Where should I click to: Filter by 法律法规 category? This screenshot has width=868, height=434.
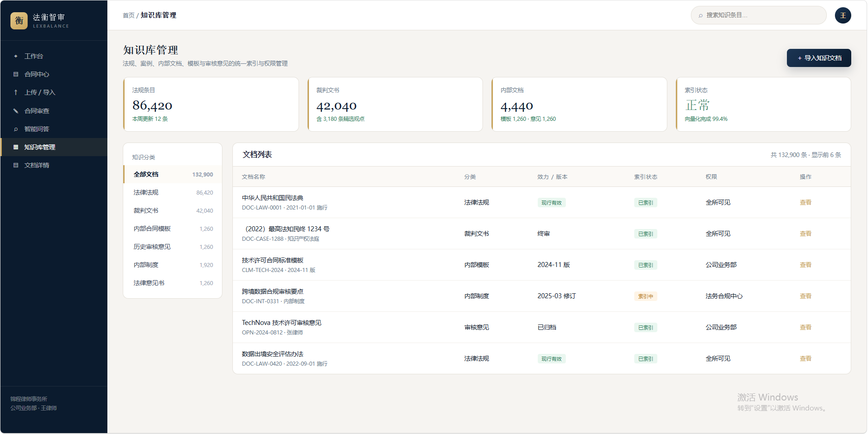(173, 192)
